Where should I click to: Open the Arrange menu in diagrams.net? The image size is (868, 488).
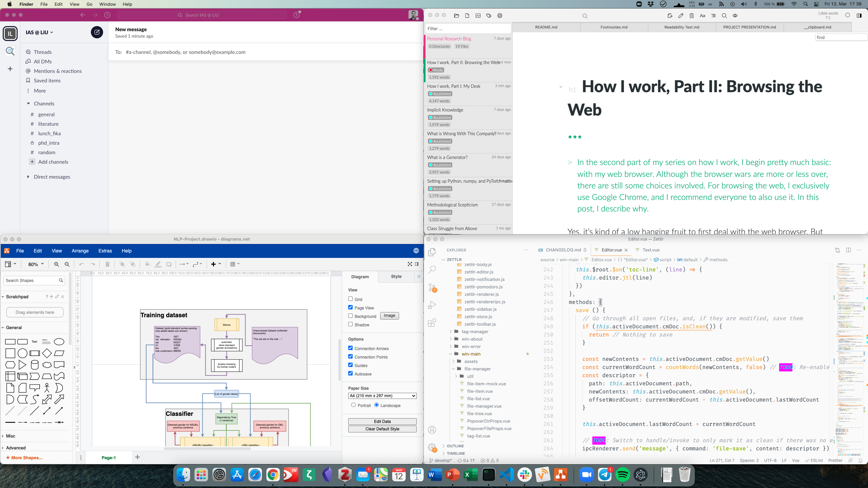[80, 251]
